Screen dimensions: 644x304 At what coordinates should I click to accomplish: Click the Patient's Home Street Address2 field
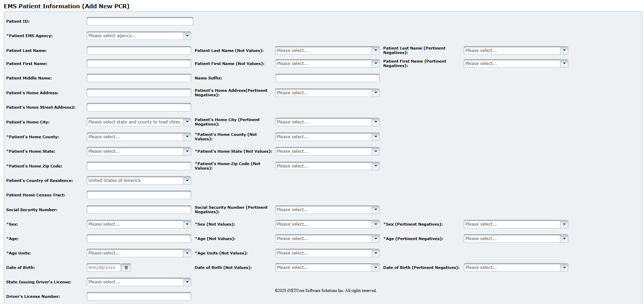139,107
